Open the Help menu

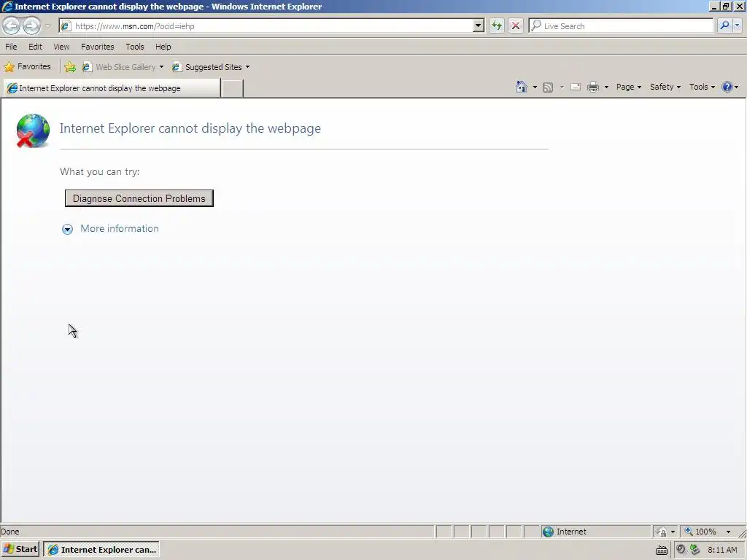point(163,47)
